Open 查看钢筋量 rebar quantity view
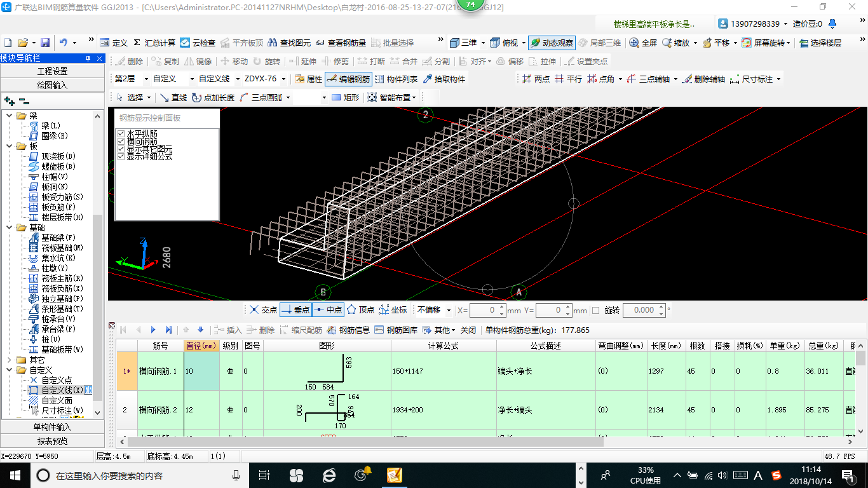Image resolution: width=868 pixels, height=488 pixels. [x=341, y=43]
